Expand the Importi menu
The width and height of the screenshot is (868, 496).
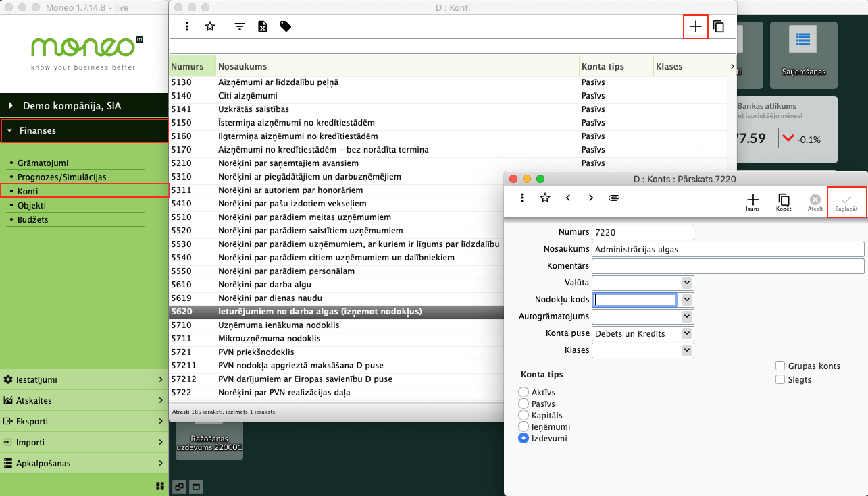click(x=84, y=442)
